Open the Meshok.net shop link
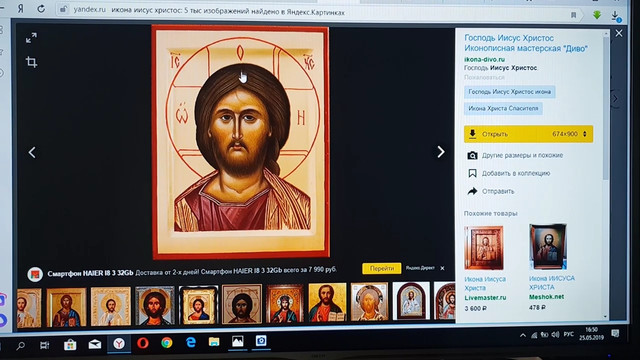 click(546, 297)
